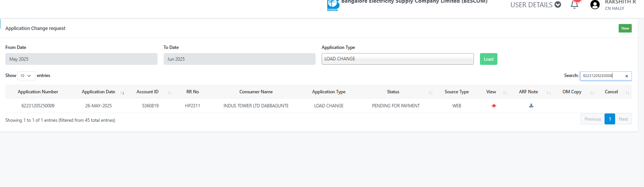Screen dimensions: 644x187
Task: Open the Application Type LOAD CHANGE dropdown
Action: pos(398,59)
